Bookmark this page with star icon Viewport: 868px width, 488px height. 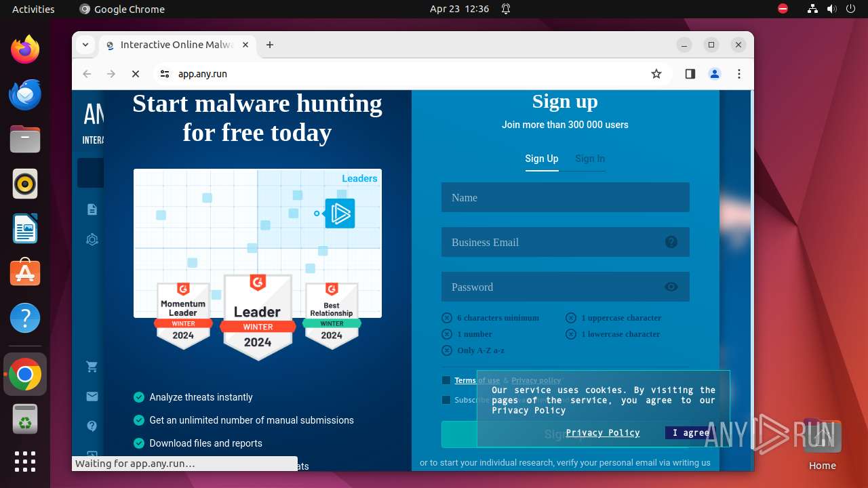(x=656, y=74)
